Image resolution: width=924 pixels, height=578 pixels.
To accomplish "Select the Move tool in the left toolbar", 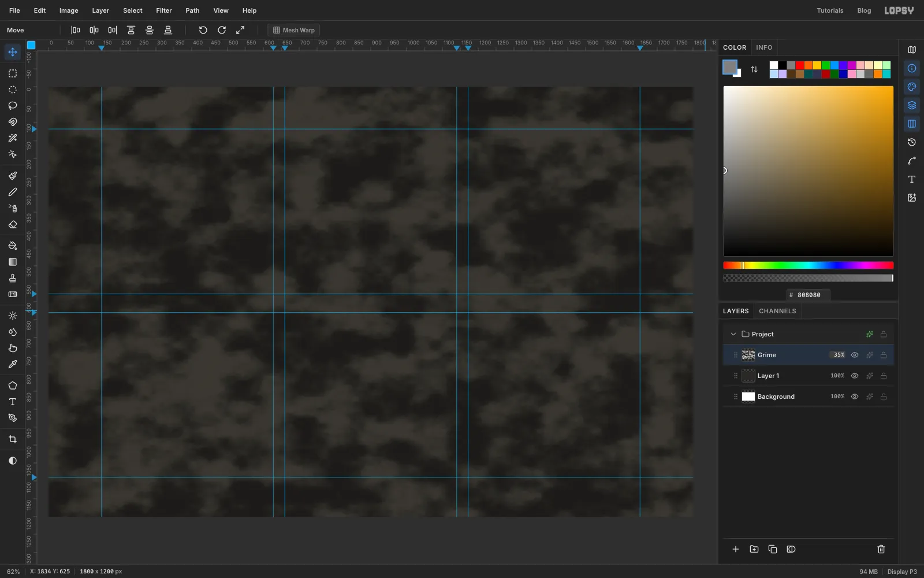I will click(13, 52).
